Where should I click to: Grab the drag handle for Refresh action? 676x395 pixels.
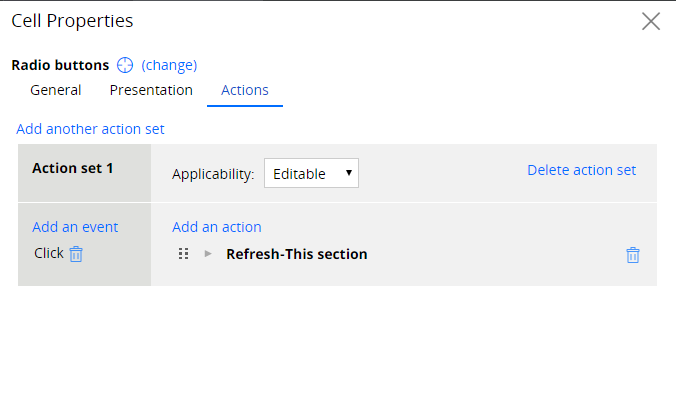(x=183, y=254)
